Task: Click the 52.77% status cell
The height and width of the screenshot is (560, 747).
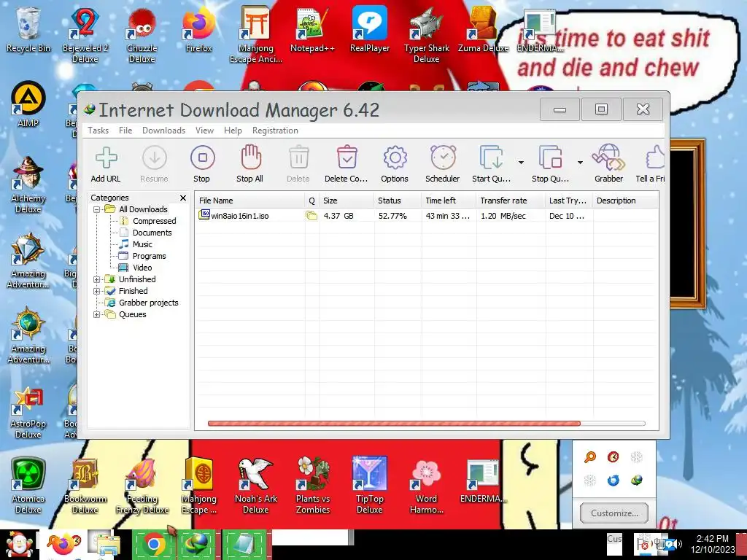Action: 392,216
